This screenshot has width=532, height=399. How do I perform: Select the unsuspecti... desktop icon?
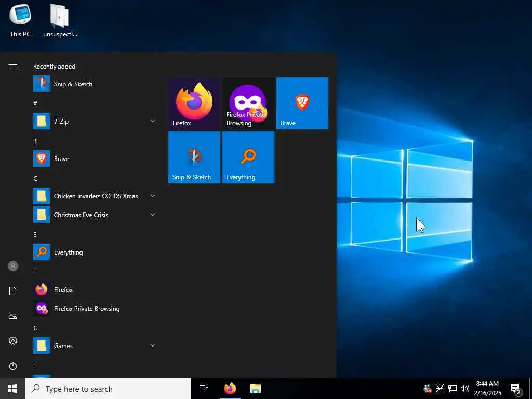(x=60, y=20)
